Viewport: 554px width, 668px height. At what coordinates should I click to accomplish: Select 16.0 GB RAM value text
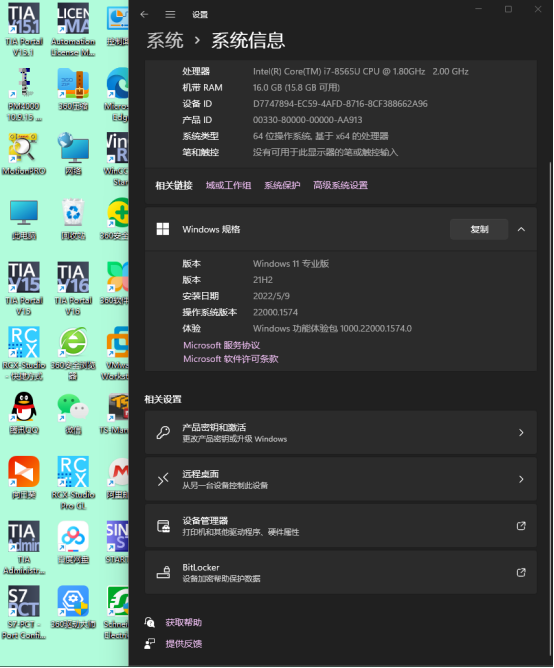click(296, 87)
